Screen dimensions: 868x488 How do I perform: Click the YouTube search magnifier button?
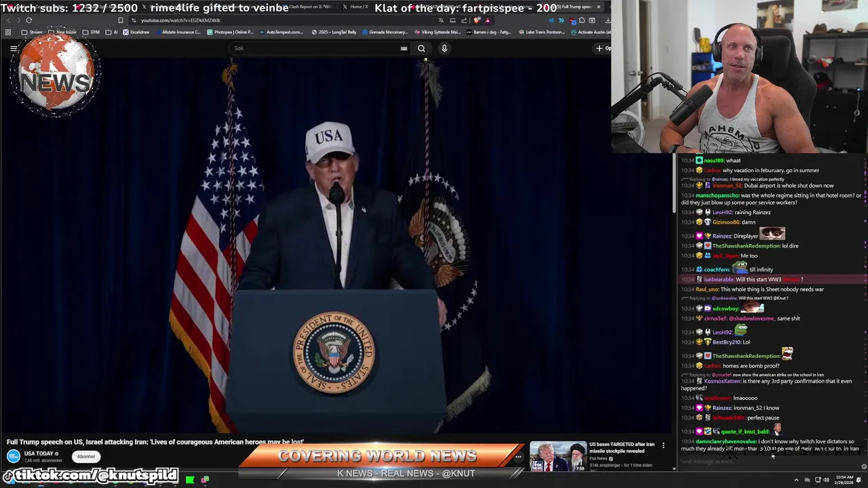pos(421,48)
